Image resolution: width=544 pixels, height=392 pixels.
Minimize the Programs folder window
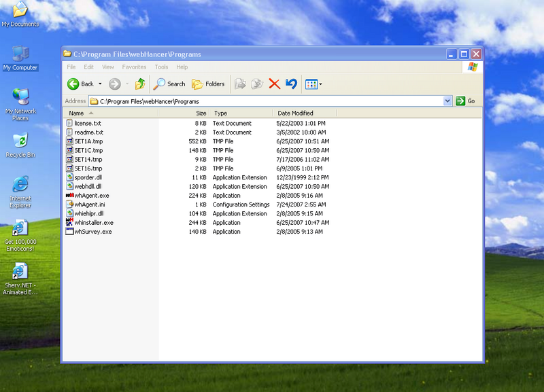click(452, 54)
